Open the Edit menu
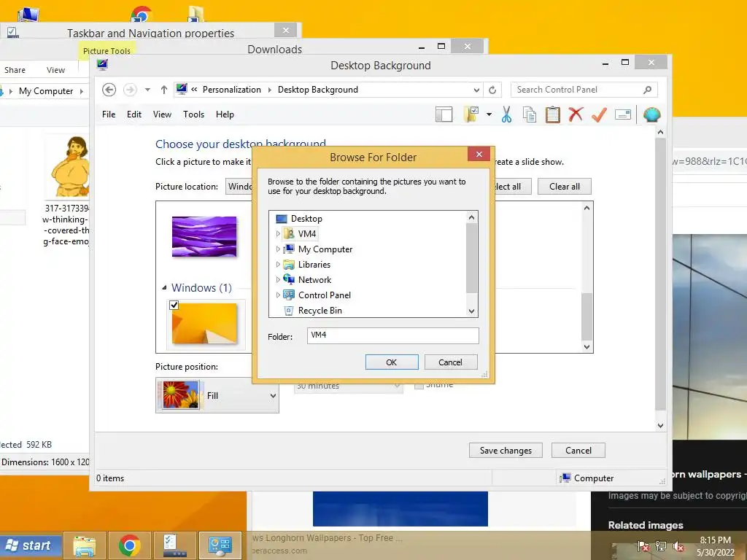Image resolution: width=747 pixels, height=560 pixels. point(134,114)
